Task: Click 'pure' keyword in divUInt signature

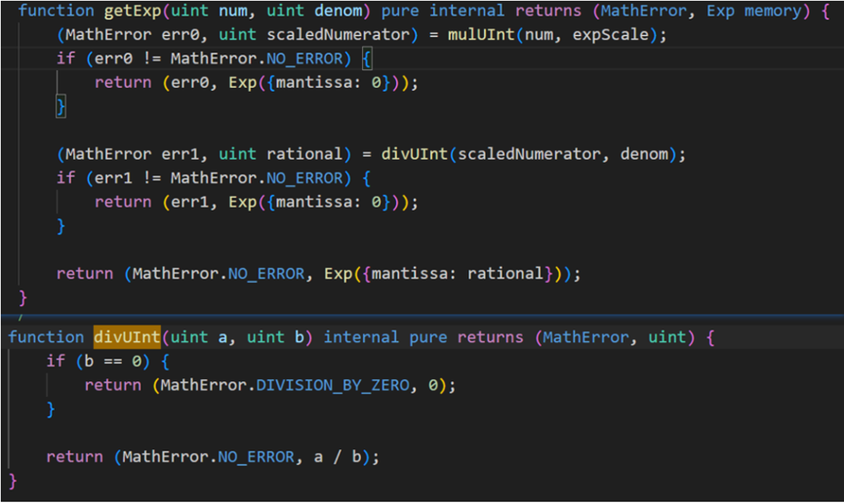Action: 428,337
